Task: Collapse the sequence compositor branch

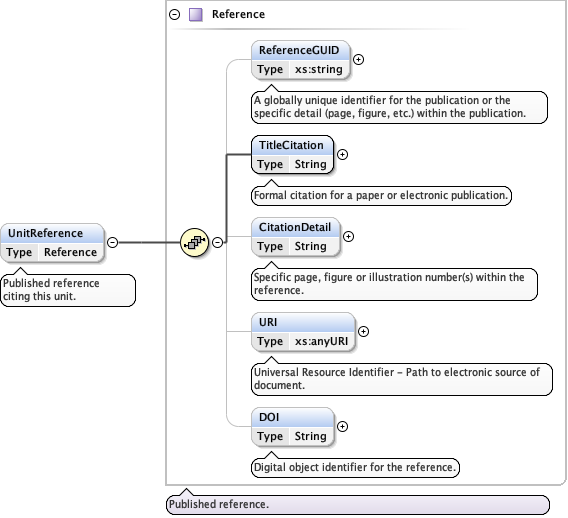Action: pyautogui.click(x=217, y=242)
